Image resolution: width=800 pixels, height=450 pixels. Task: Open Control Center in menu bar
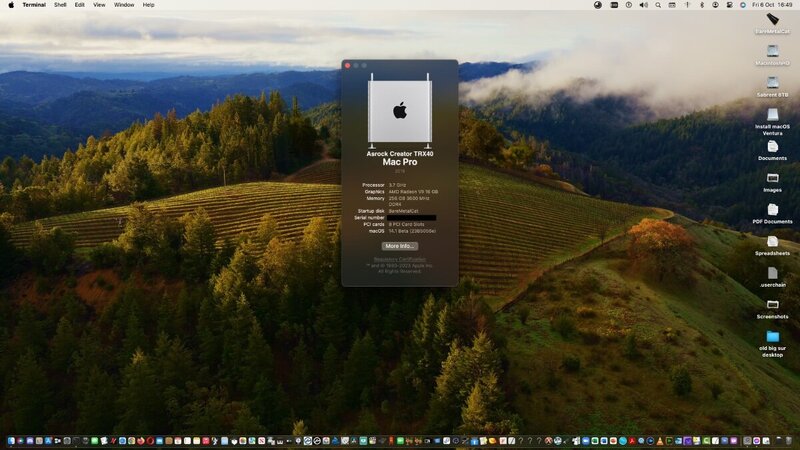point(730,5)
